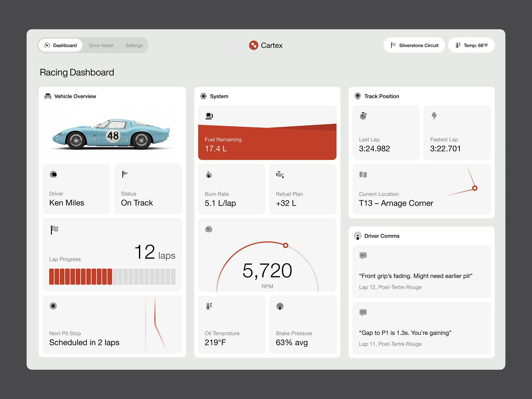Screen dimensions: 532x399
Task: Click the gear icon beside System
Action: pos(203,96)
